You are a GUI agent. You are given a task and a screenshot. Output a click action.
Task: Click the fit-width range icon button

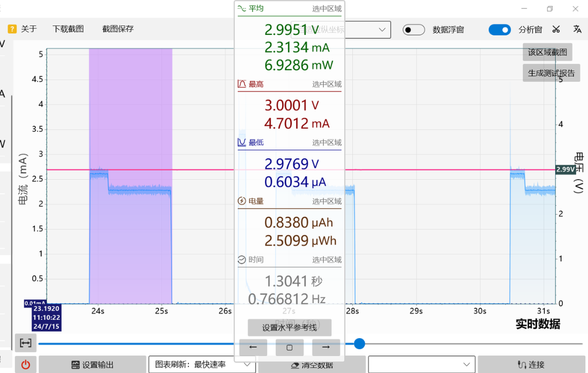click(26, 343)
